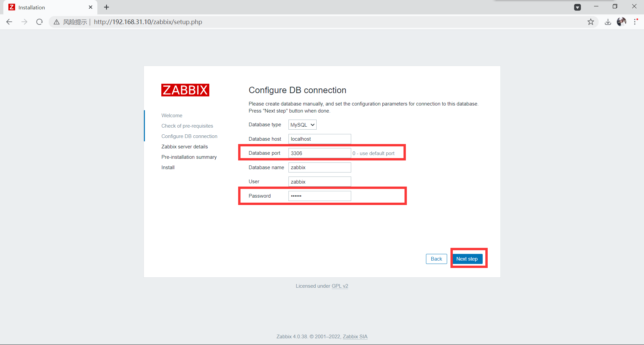Select the Welcome step in sidebar
Viewport: 644px width, 345px height.
(x=172, y=116)
